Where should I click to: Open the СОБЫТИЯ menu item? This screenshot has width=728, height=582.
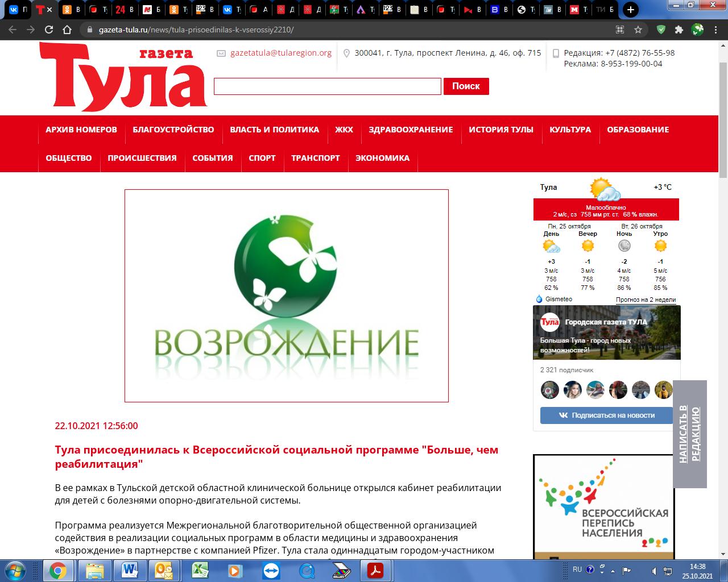tap(213, 158)
